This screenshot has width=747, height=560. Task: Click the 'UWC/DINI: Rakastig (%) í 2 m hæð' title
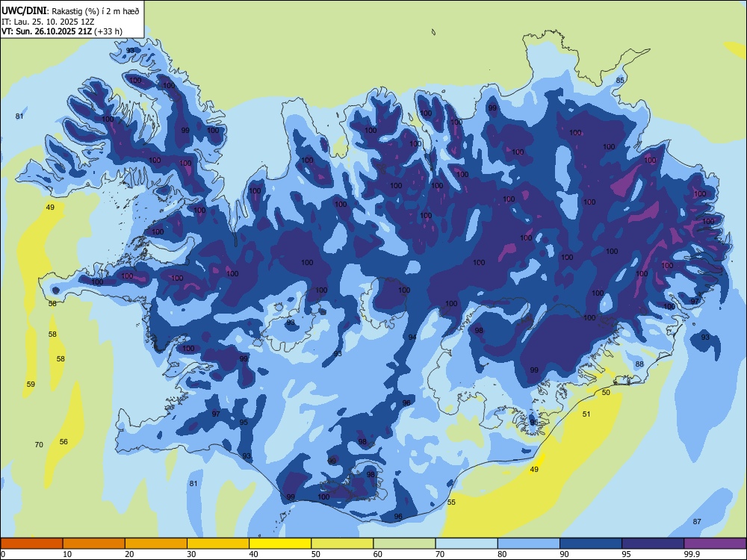click(x=70, y=10)
